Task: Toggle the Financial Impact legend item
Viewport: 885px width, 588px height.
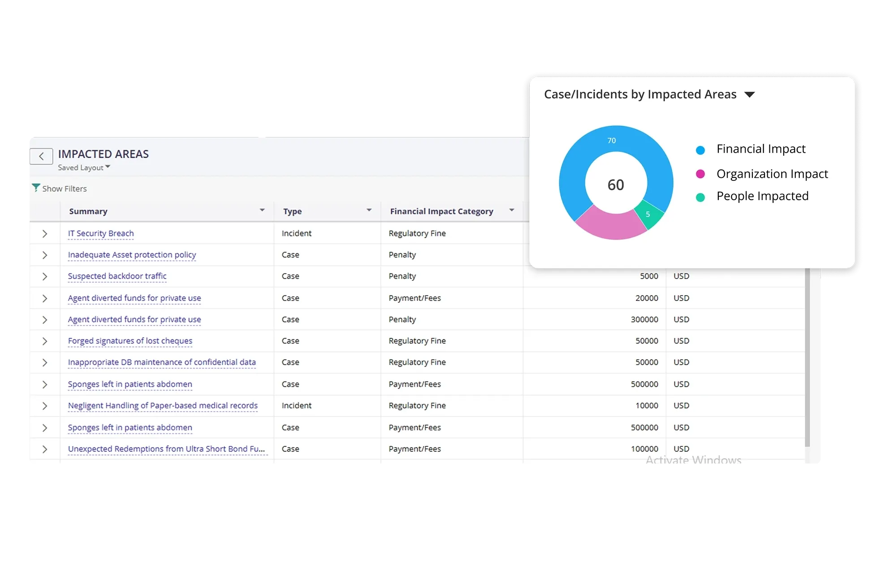Action: (760, 149)
